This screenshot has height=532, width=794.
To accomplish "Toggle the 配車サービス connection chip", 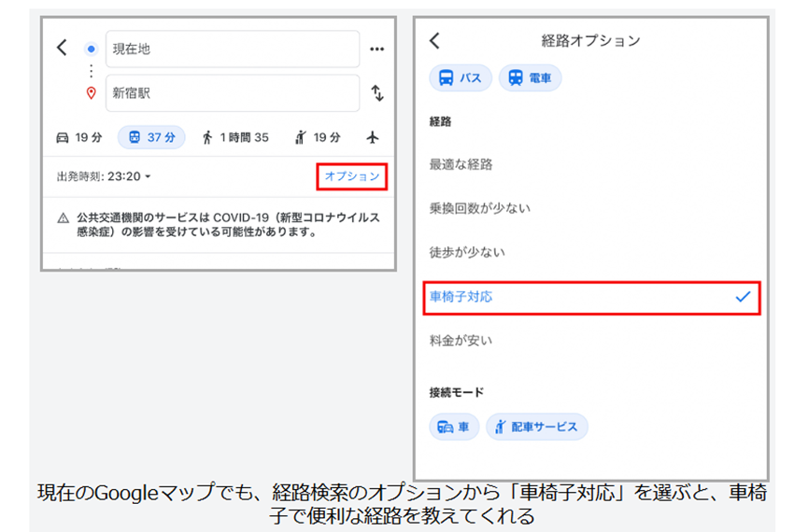I will [x=536, y=427].
